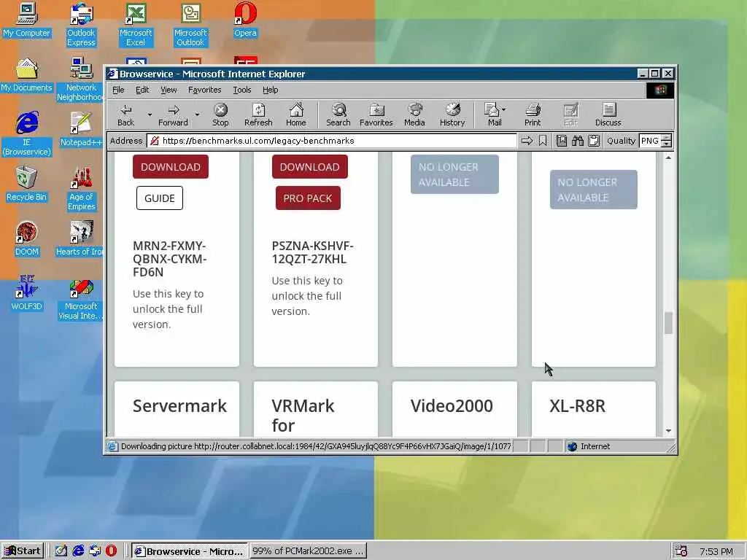Click DOWNLOAD button above GUIDE
Viewport: 747px width, 560px height.
pyautogui.click(x=171, y=167)
